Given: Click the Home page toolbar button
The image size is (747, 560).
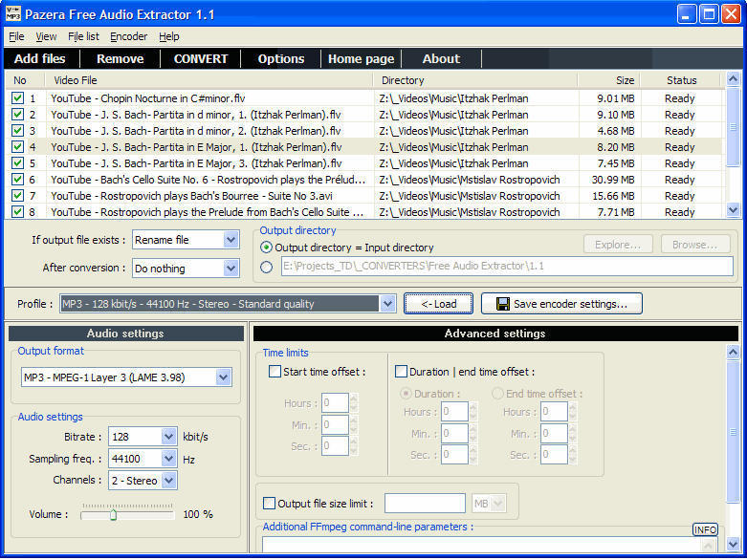Looking at the screenshot, I should [x=361, y=58].
